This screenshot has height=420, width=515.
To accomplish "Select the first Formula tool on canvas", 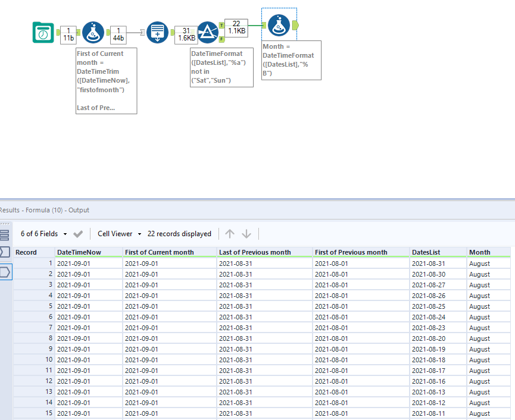I will point(93,33).
